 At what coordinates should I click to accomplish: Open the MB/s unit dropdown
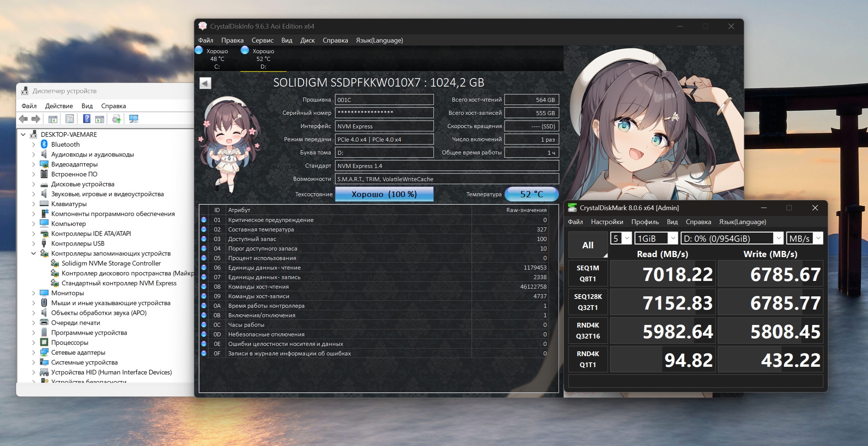(x=805, y=238)
